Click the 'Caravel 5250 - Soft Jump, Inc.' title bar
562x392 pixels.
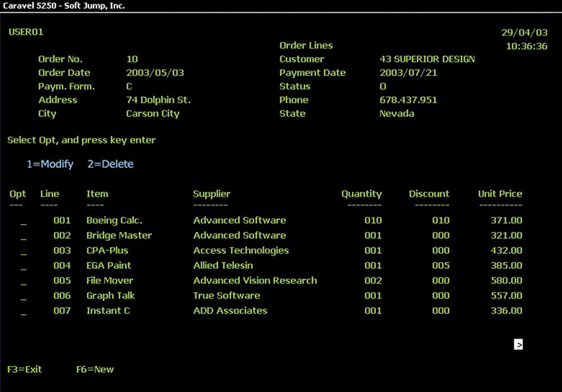pyautogui.click(x=64, y=6)
